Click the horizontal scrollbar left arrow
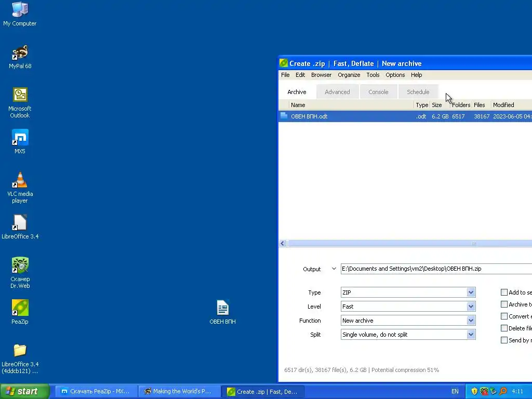The image size is (532, 399). click(x=283, y=243)
